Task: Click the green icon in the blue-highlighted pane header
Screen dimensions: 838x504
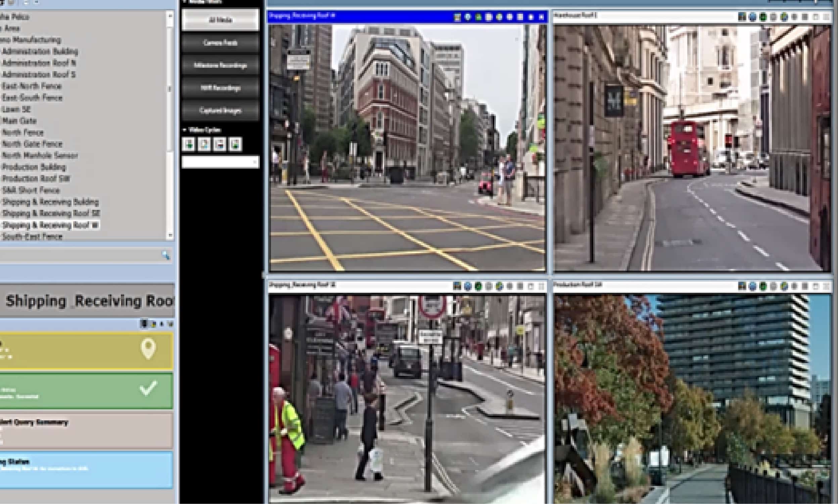Action: click(x=478, y=17)
